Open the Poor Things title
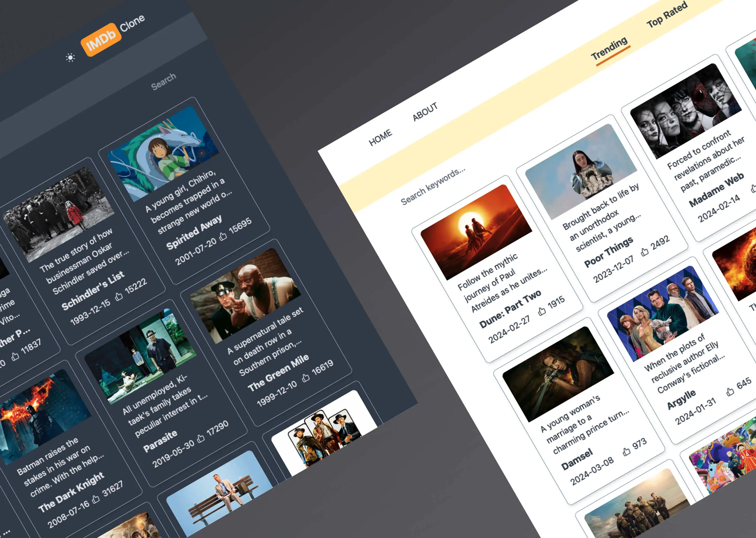The width and height of the screenshot is (756, 538). coord(608,252)
